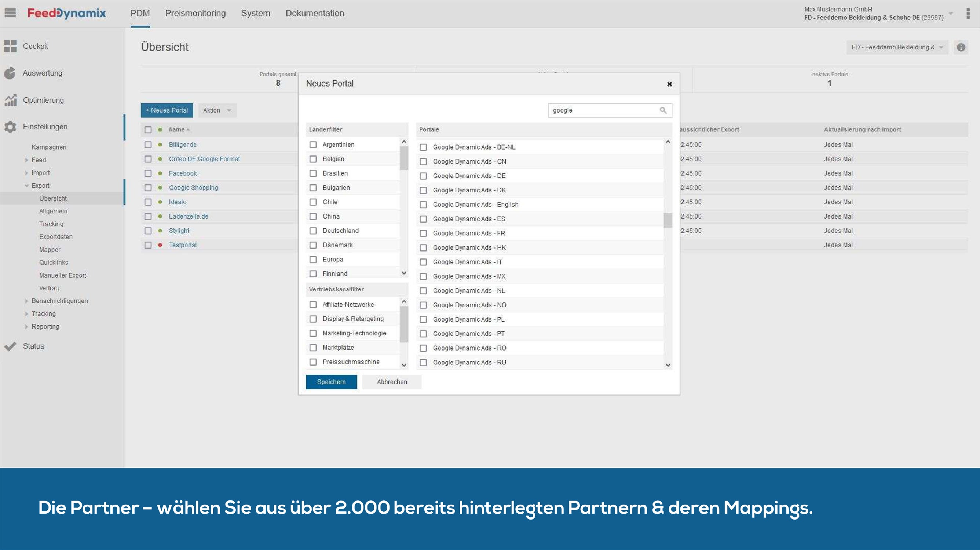Click the Speichern button
Image resolution: width=980 pixels, height=550 pixels.
tap(331, 382)
